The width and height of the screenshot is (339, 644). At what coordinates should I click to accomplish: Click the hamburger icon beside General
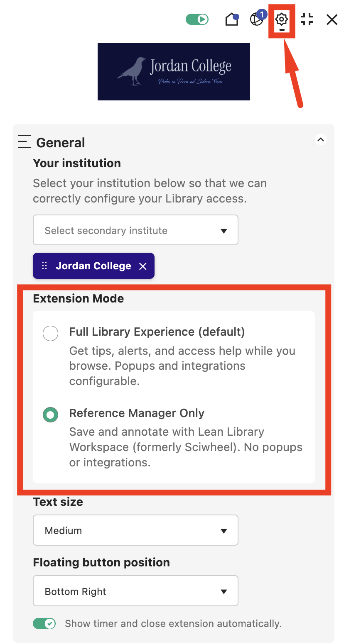24,141
